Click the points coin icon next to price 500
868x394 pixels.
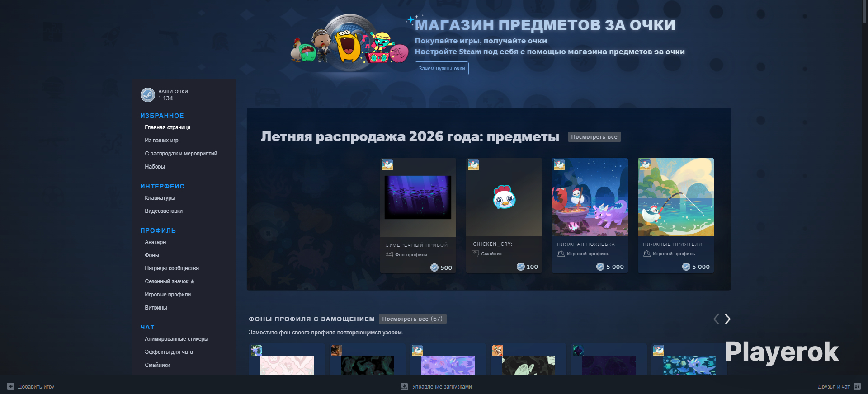tap(434, 267)
